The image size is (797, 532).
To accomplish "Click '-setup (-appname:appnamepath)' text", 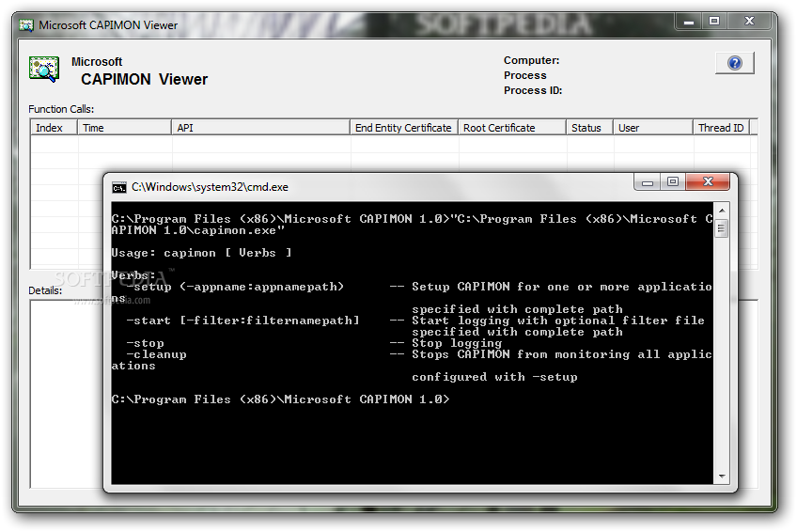I will [x=235, y=287].
